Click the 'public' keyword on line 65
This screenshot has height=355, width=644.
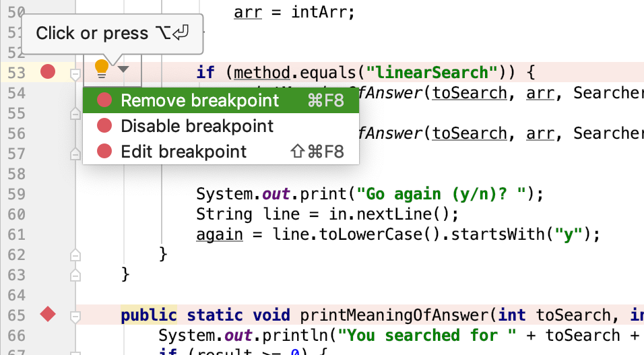[x=149, y=315]
